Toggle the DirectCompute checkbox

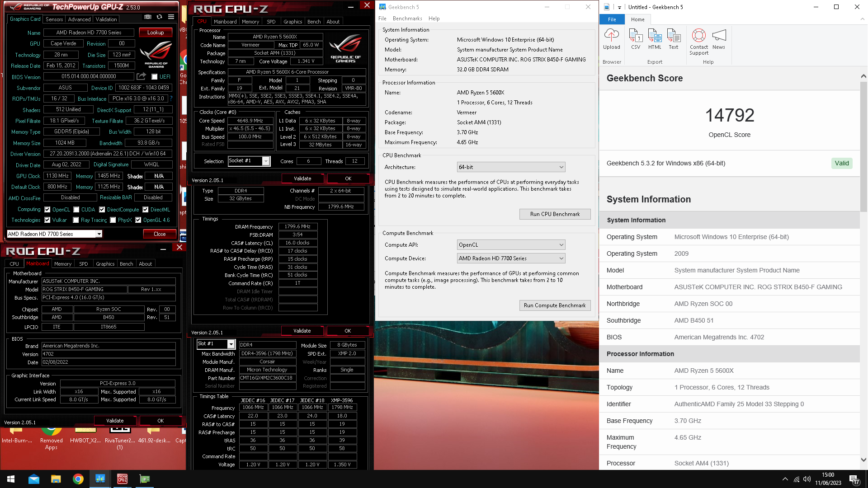[x=102, y=209]
